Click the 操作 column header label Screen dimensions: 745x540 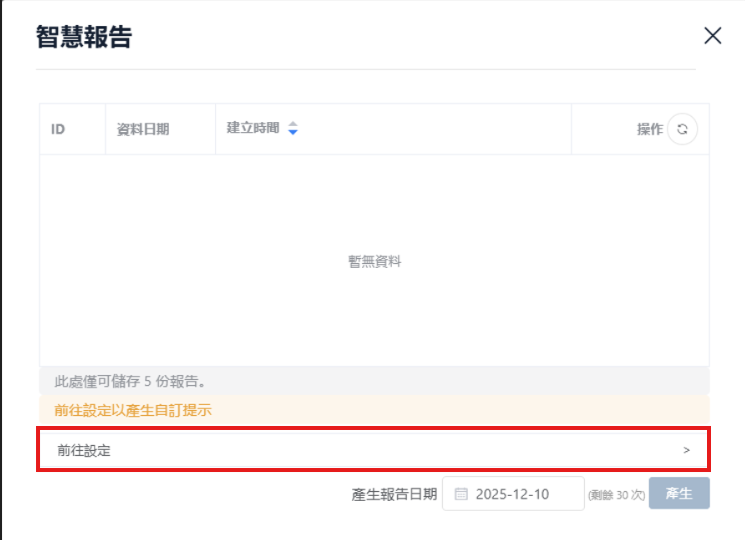(x=649, y=129)
